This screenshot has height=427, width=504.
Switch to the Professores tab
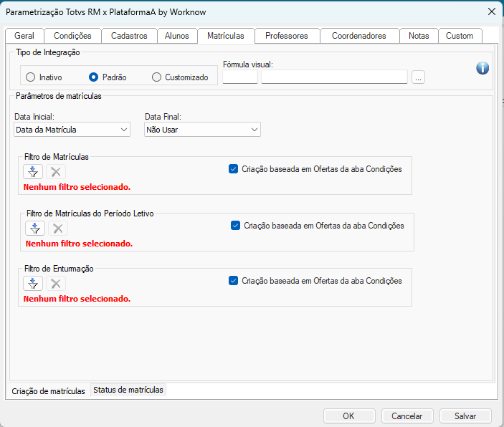(x=286, y=36)
